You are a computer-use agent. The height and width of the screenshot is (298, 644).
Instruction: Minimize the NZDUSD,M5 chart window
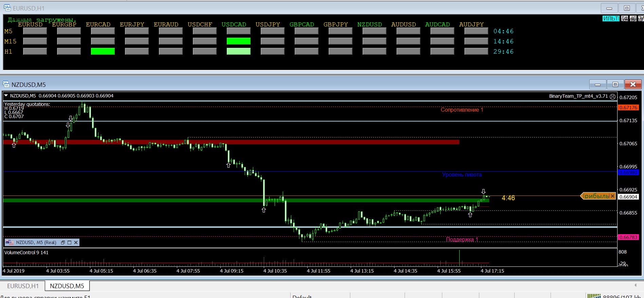tap(598, 84)
